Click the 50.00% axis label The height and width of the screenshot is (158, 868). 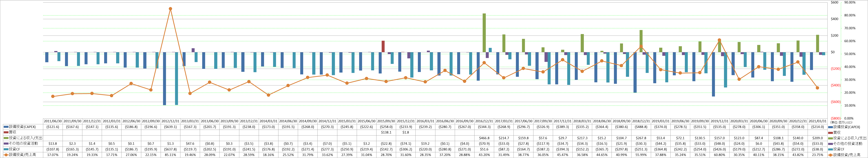point(850,54)
